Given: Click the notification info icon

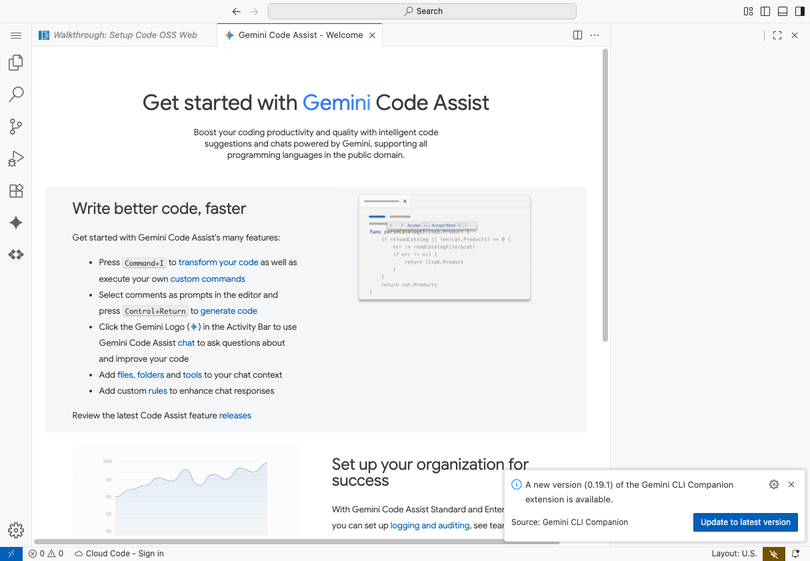Looking at the screenshot, I should tap(516, 485).
